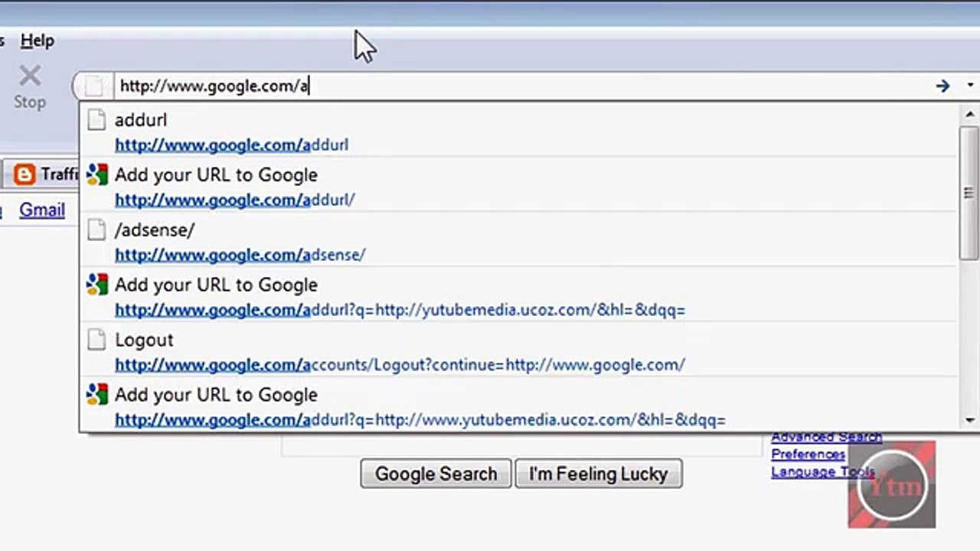
Task: Select the suggestion URL ending in addurl/
Action: pyautogui.click(x=235, y=200)
